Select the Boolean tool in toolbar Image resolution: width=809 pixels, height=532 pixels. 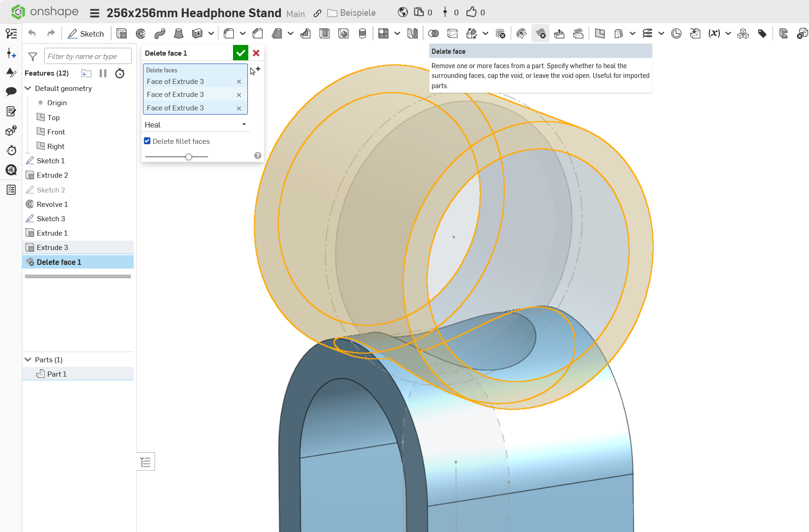tap(434, 33)
